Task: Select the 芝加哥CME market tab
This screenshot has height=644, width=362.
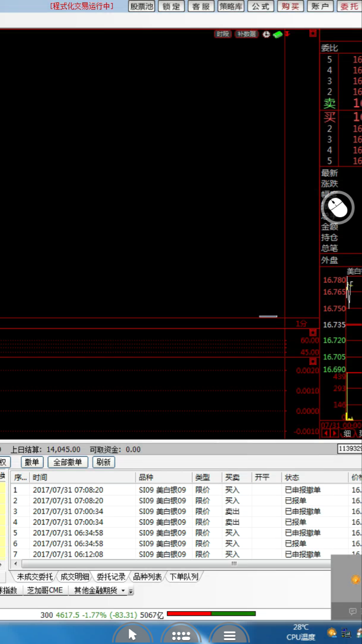Action: pyautogui.click(x=45, y=591)
